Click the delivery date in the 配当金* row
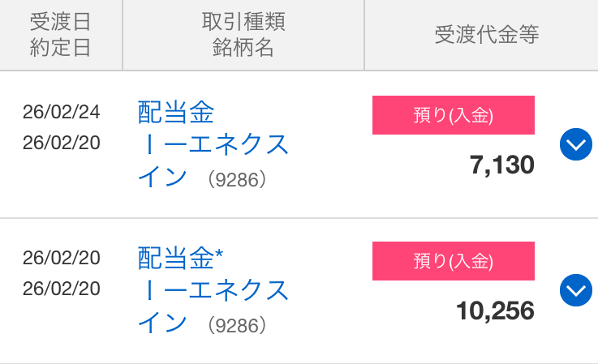 62,258
